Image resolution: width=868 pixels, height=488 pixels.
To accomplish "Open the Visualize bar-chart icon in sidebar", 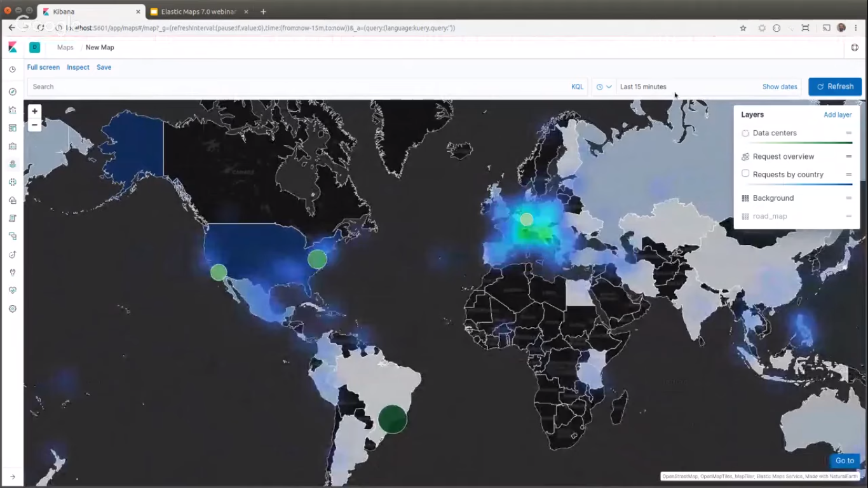I will [x=12, y=111].
